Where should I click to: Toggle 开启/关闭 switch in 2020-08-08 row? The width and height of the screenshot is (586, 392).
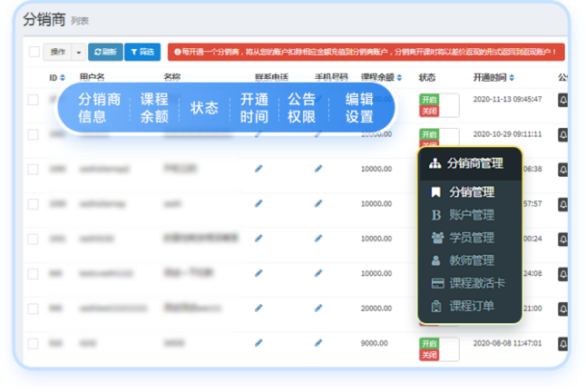click(439, 349)
